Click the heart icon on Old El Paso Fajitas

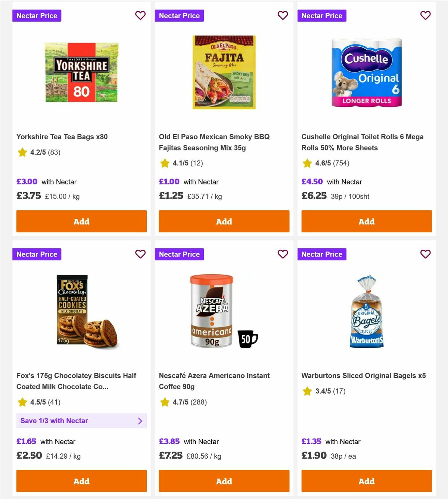coord(283,15)
